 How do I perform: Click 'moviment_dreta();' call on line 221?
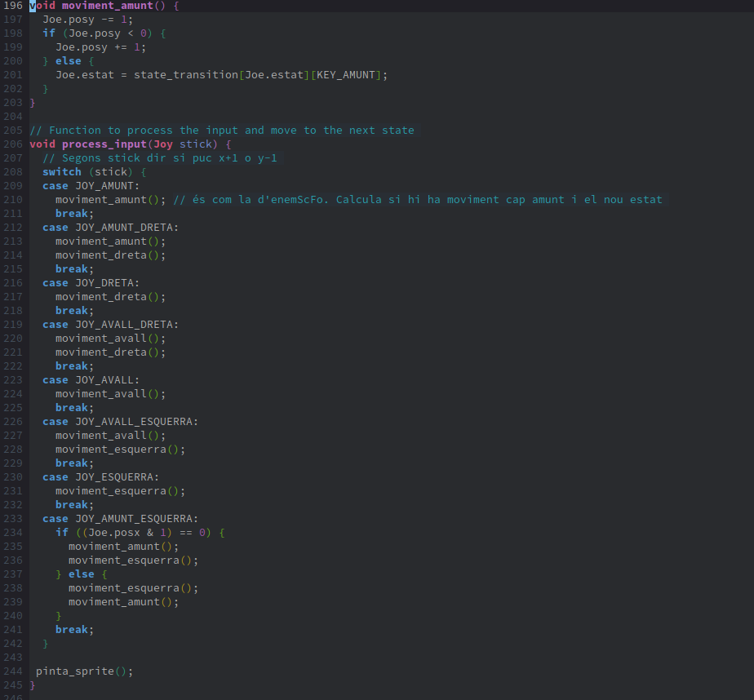coord(111,352)
